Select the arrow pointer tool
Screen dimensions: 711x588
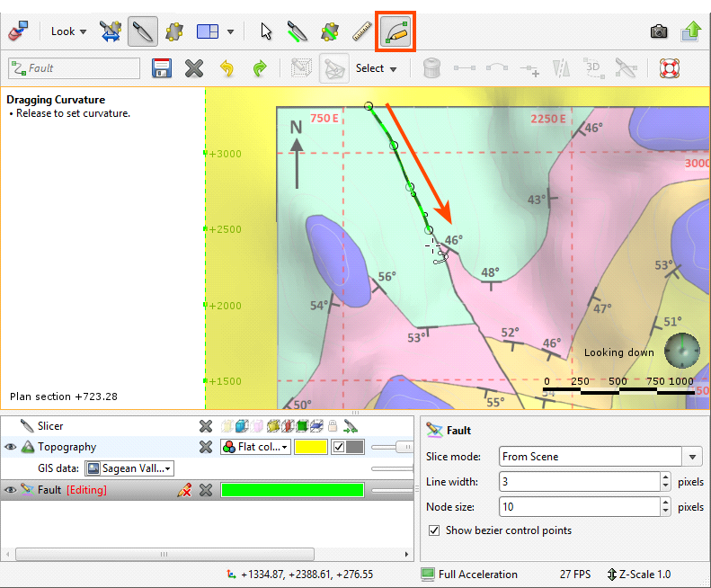click(266, 31)
